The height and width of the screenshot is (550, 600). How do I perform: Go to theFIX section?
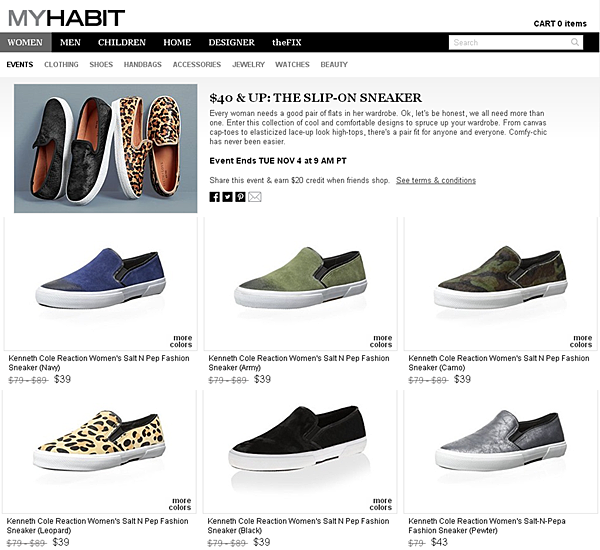click(287, 42)
